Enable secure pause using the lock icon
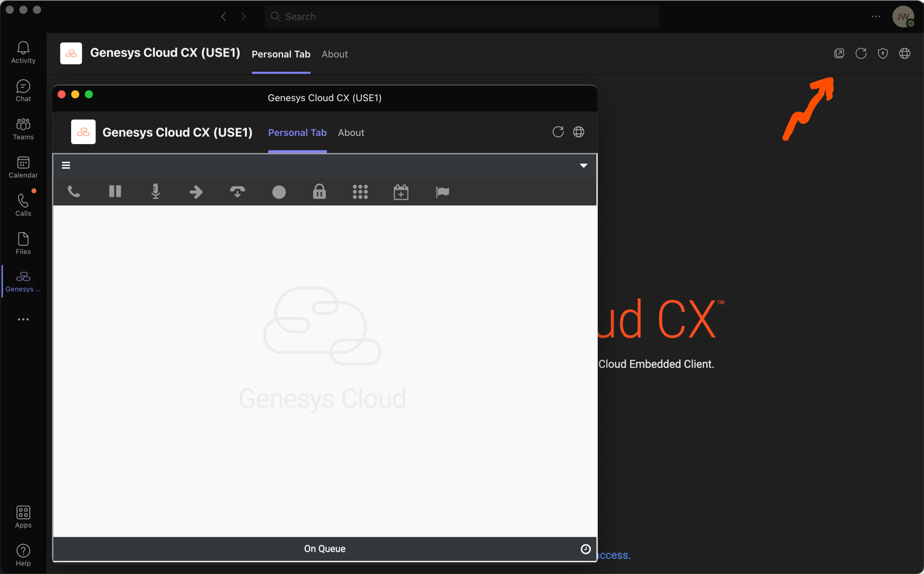 pyautogui.click(x=319, y=192)
